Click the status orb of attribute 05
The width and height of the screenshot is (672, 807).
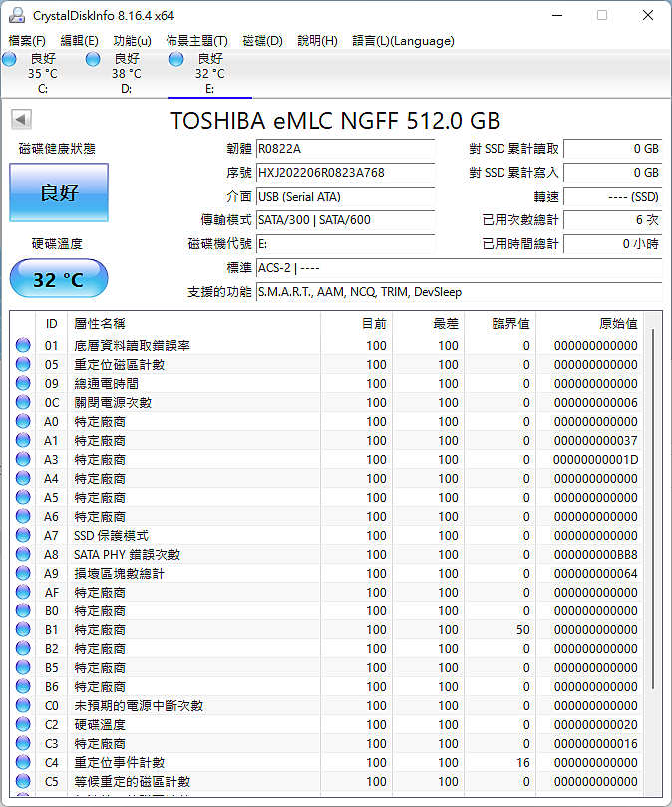click(x=23, y=364)
